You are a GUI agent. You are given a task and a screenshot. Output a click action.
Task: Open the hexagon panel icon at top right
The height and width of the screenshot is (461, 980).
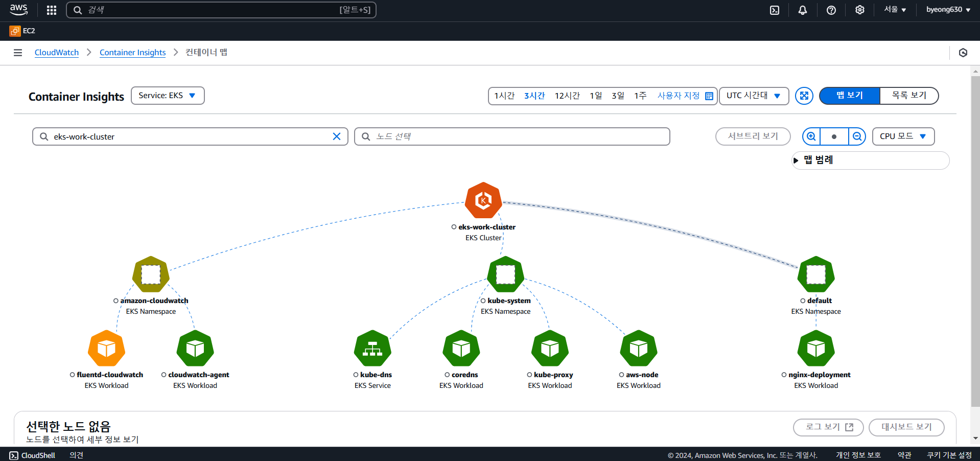pos(963,53)
